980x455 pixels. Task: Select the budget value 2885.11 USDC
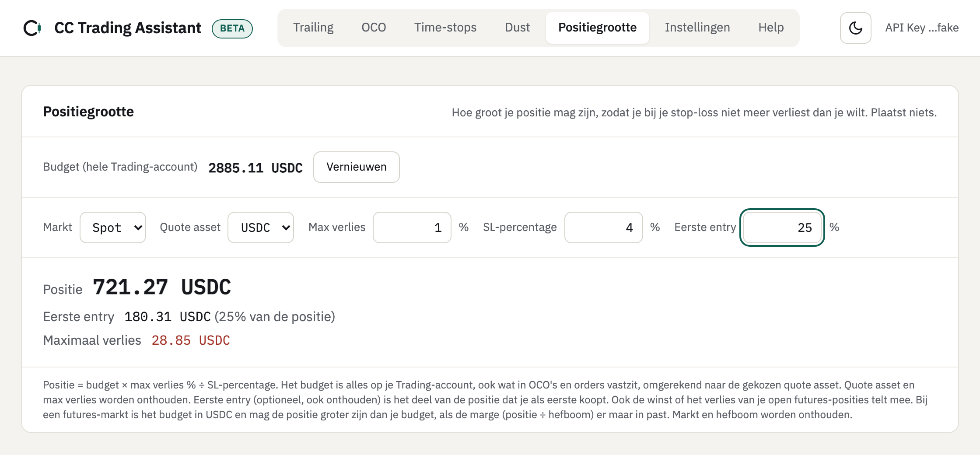pyautogui.click(x=255, y=168)
